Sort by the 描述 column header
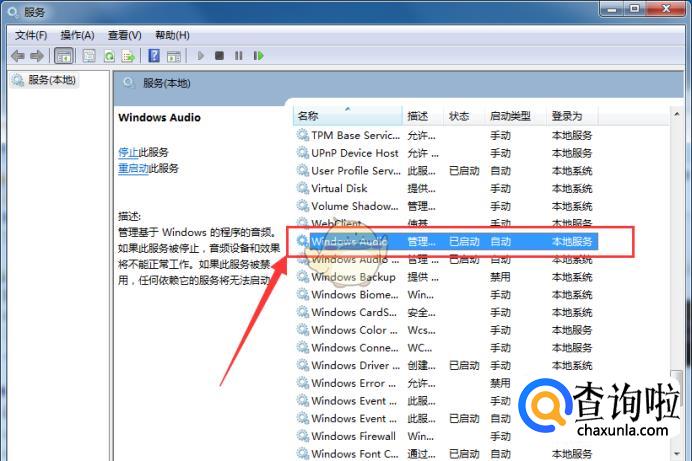 [422, 116]
